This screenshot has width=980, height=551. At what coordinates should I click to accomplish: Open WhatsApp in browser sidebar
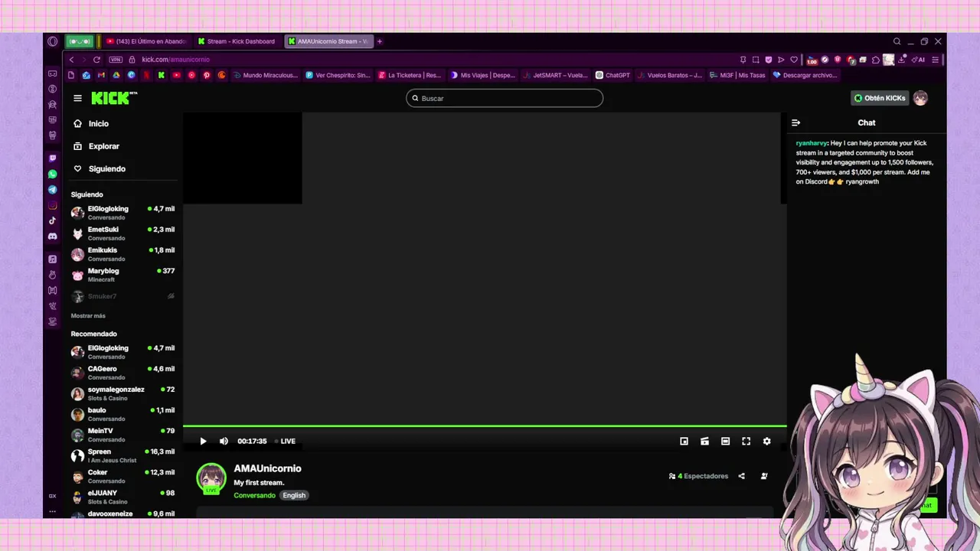pos(52,174)
